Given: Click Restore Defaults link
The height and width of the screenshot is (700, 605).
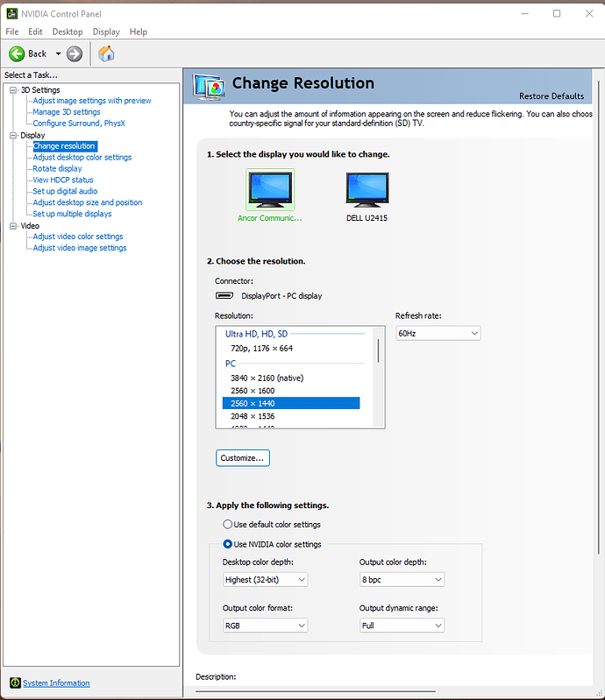Looking at the screenshot, I should point(551,96).
